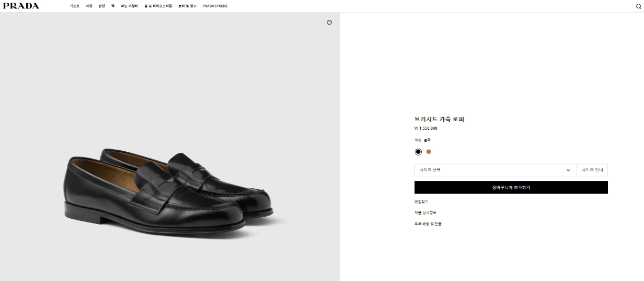The height and width of the screenshot is (281, 644).
Task: Open the 매장찾기 link
Action: 421,202
